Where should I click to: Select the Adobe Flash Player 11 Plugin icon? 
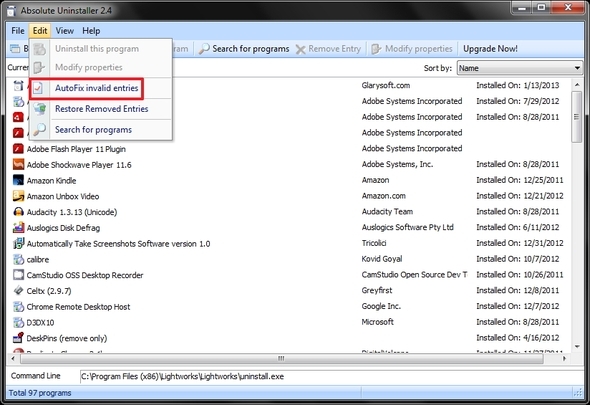tap(18, 149)
